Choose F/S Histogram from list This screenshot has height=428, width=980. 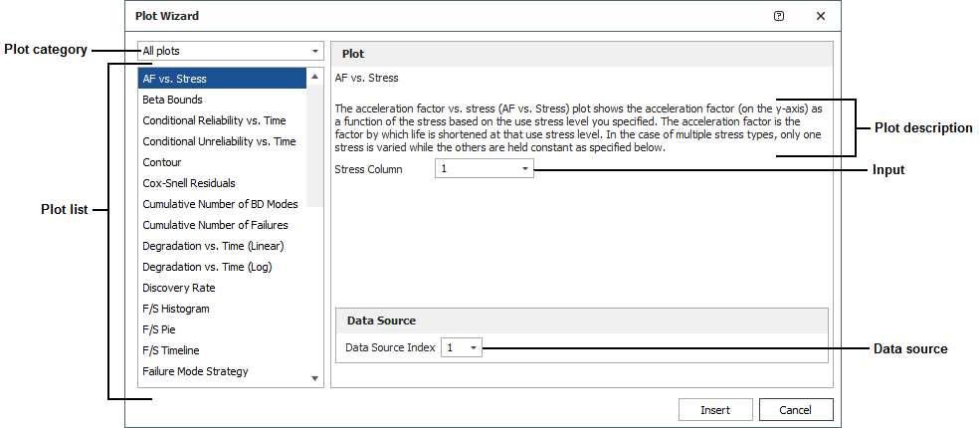click(175, 309)
